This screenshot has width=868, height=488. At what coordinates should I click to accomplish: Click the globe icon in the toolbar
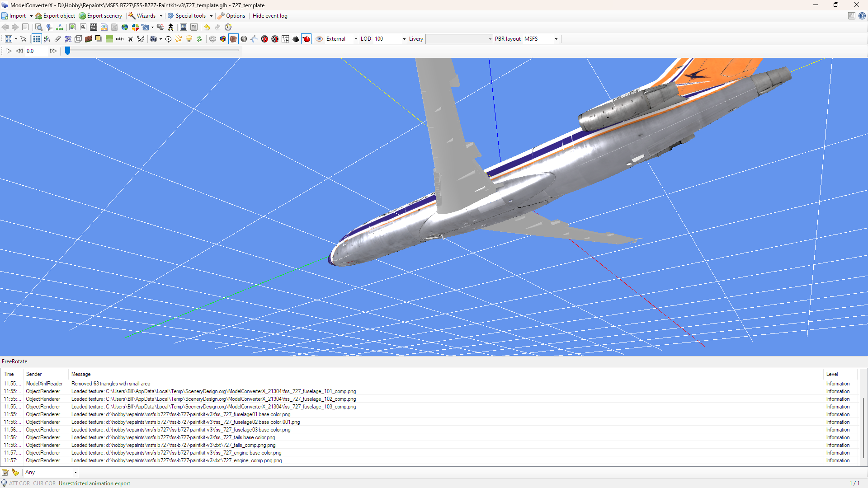[x=125, y=27]
